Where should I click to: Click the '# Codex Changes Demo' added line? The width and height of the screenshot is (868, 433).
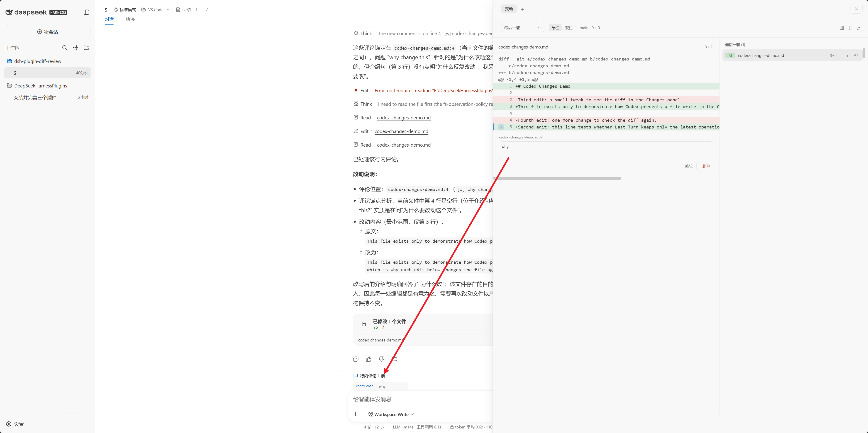click(x=606, y=86)
